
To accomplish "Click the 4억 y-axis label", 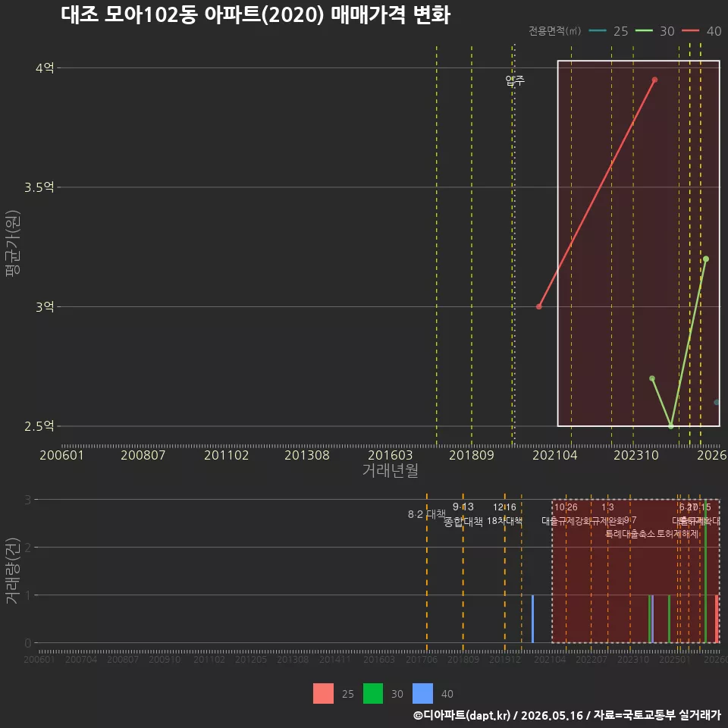I will coord(45,68).
